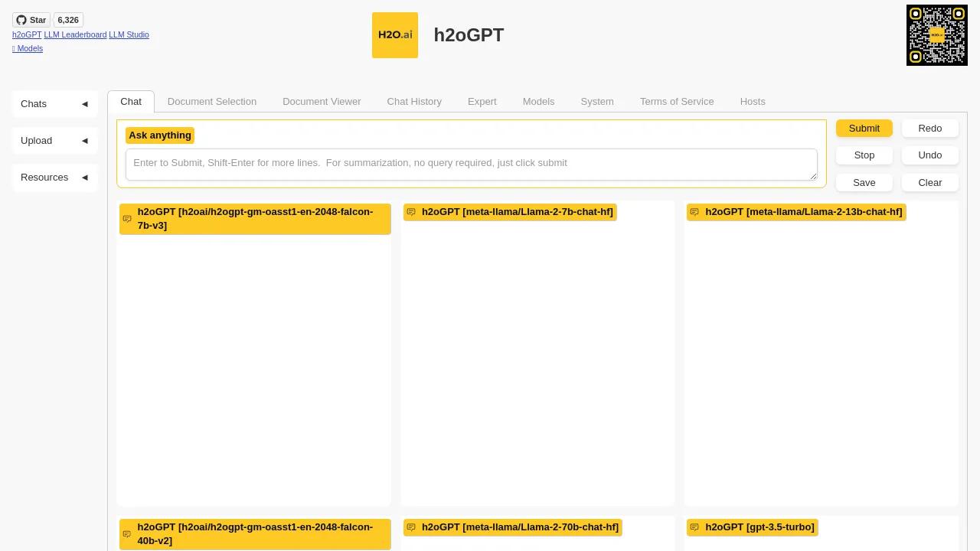This screenshot has width=980, height=551.
Task: Click the Clear button
Action: 930,183
